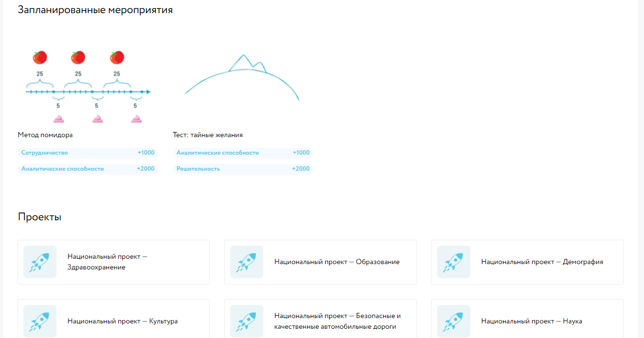
Task: Click rocket icon beside Наука project
Action: [x=454, y=321]
